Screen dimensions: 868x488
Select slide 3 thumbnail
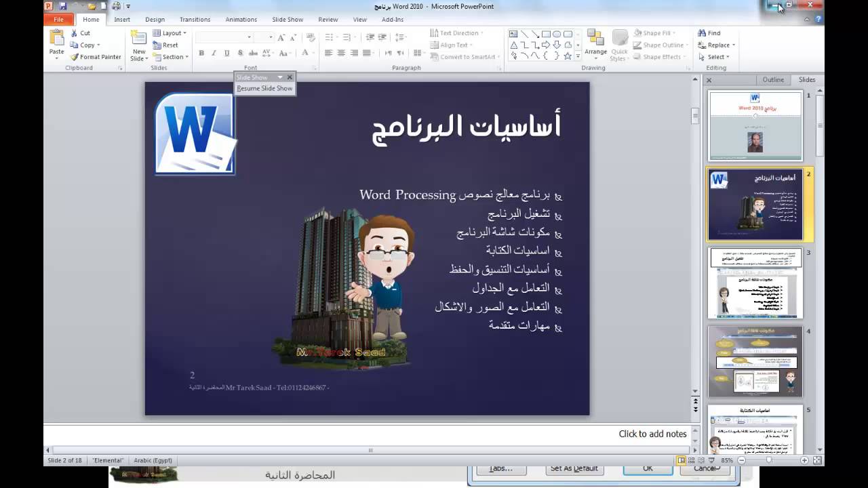755,283
